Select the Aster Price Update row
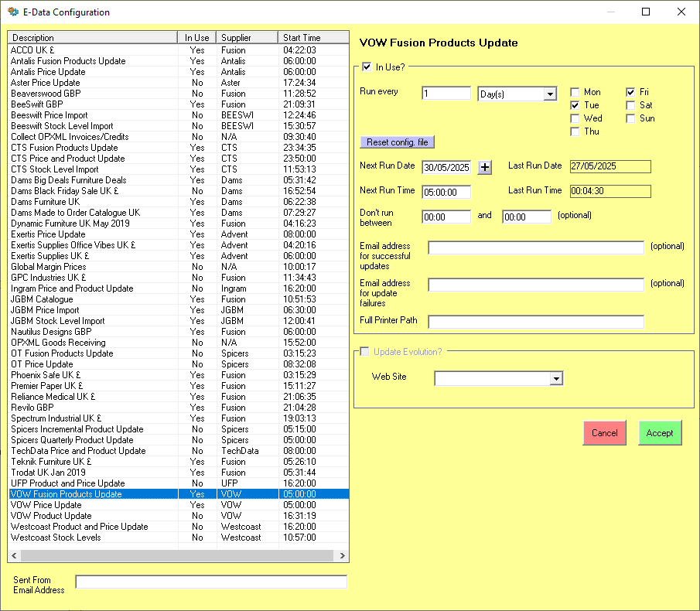700x611 pixels. (179, 83)
